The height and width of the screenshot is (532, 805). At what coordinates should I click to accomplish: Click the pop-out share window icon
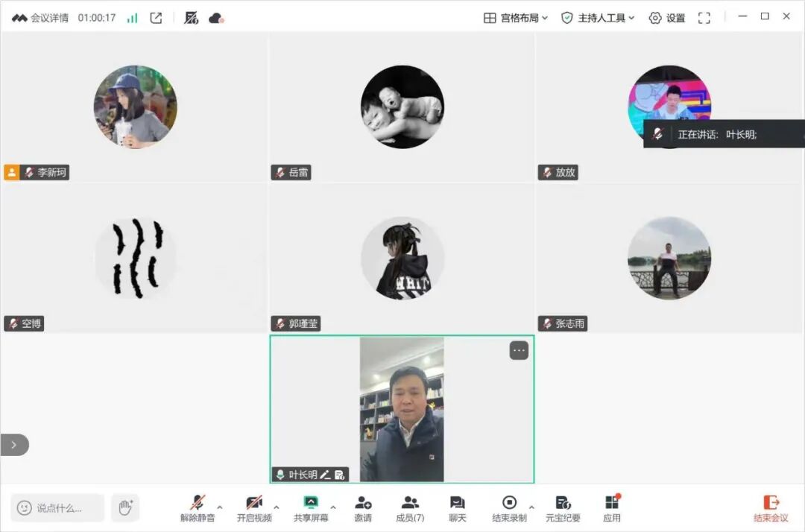[156, 18]
